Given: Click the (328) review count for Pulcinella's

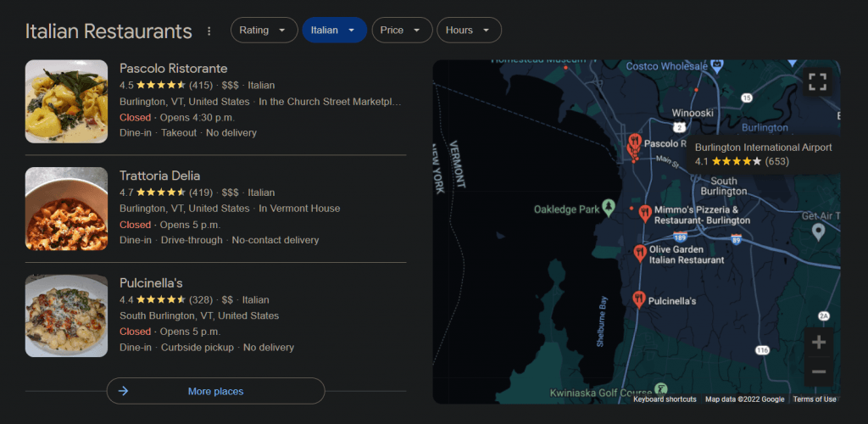Looking at the screenshot, I should pyautogui.click(x=201, y=300).
